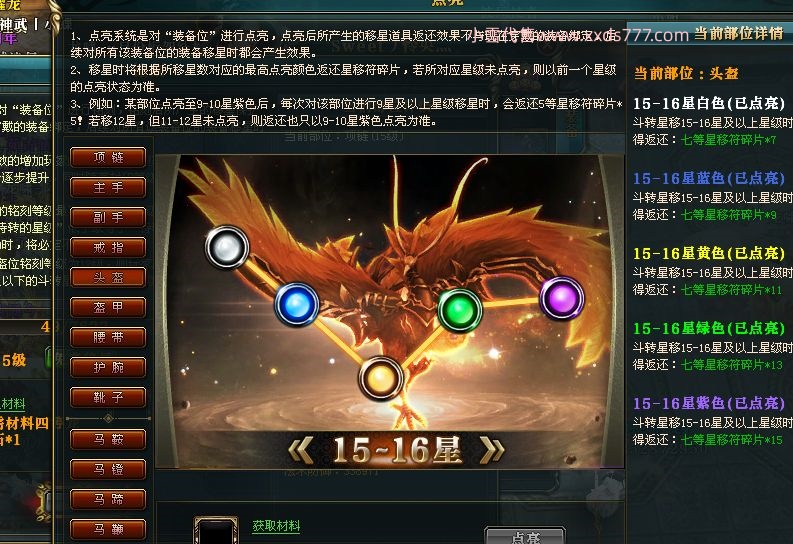793x544 pixels.
Task: Select the 主手 equipment slot
Action: point(108,187)
